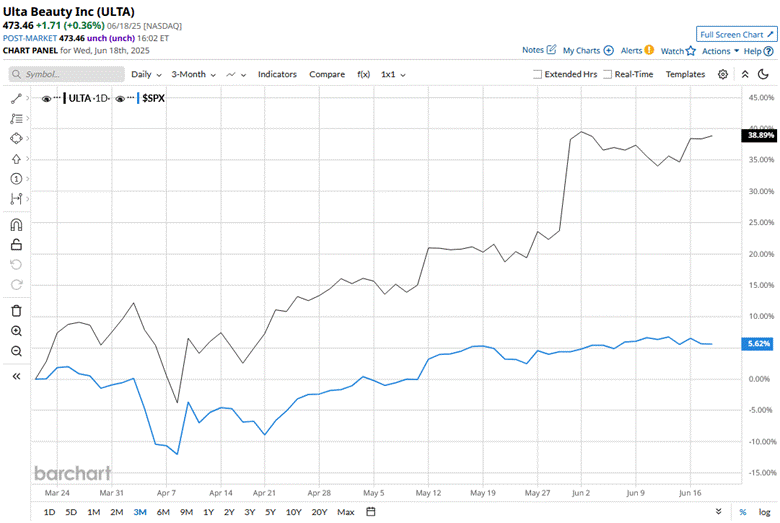Open Full Screen Chart
Image resolution: width=780 pixels, height=523 pixels.
(x=736, y=34)
